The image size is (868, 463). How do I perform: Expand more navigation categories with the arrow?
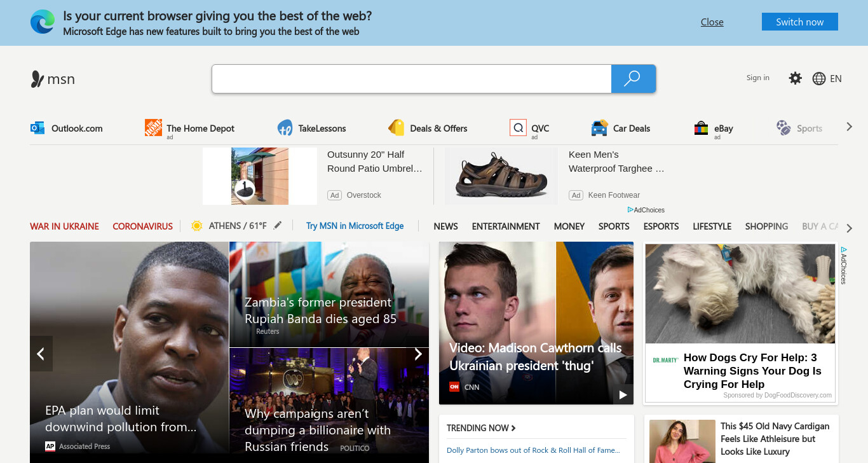[x=849, y=228]
